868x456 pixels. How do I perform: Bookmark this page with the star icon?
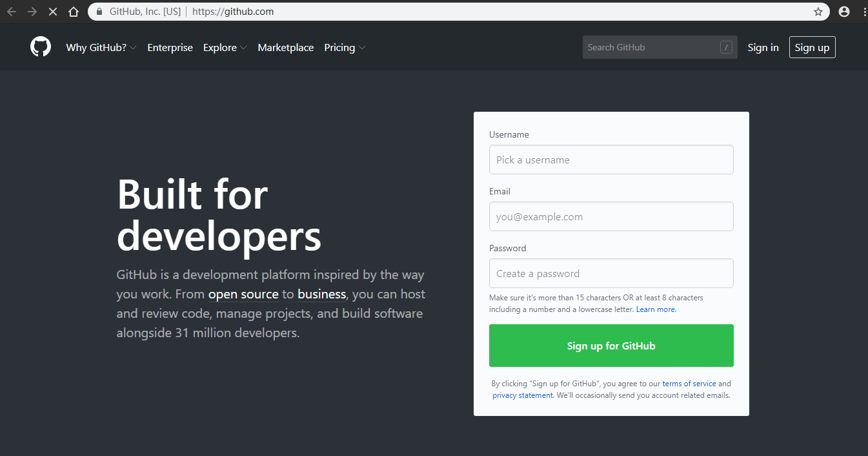[818, 12]
